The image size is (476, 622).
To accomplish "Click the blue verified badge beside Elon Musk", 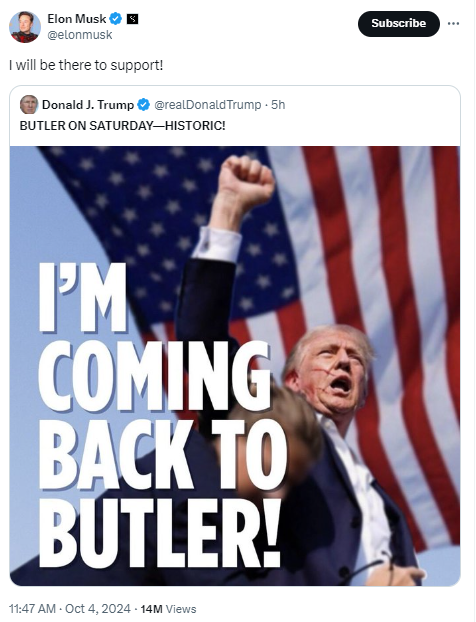I will pyautogui.click(x=116, y=19).
